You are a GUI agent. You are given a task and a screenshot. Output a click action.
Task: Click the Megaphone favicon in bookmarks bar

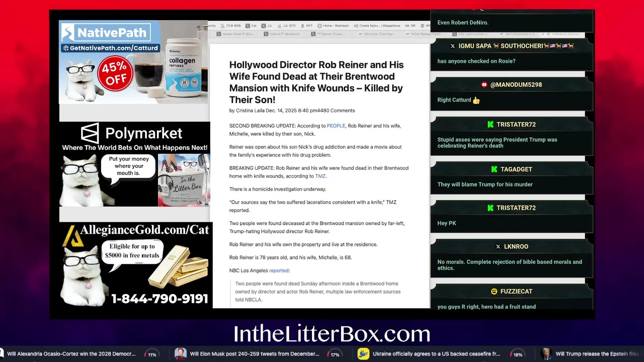[356, 26]
